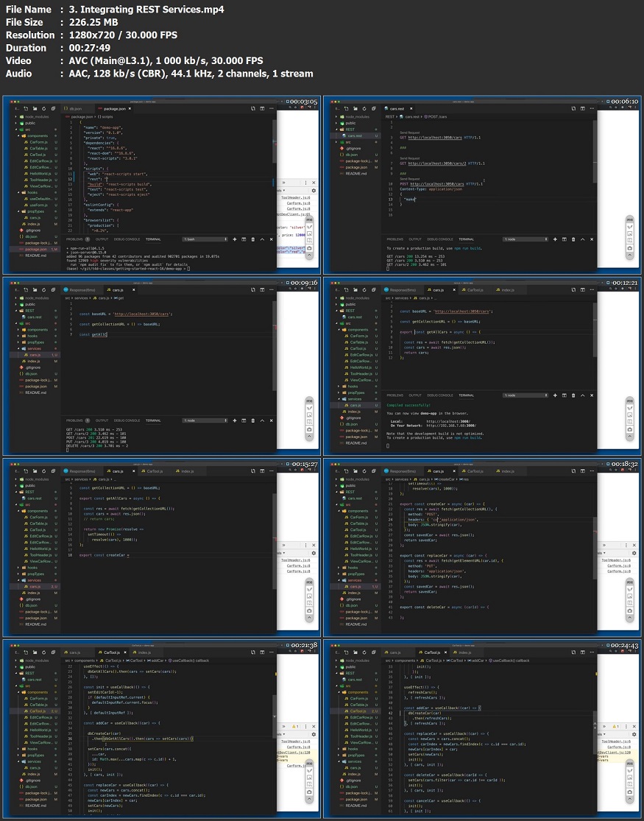Click the Split Terminal icon in the 00:12:21 frame
Viewport: 644px width, 821px height.
click(565, 395)
